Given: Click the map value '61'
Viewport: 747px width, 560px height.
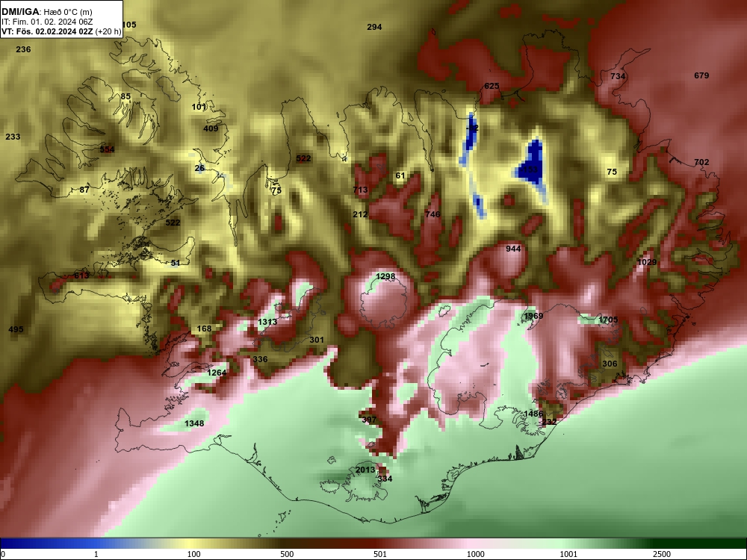Looking at the screenshot, I should click(400, 176).
